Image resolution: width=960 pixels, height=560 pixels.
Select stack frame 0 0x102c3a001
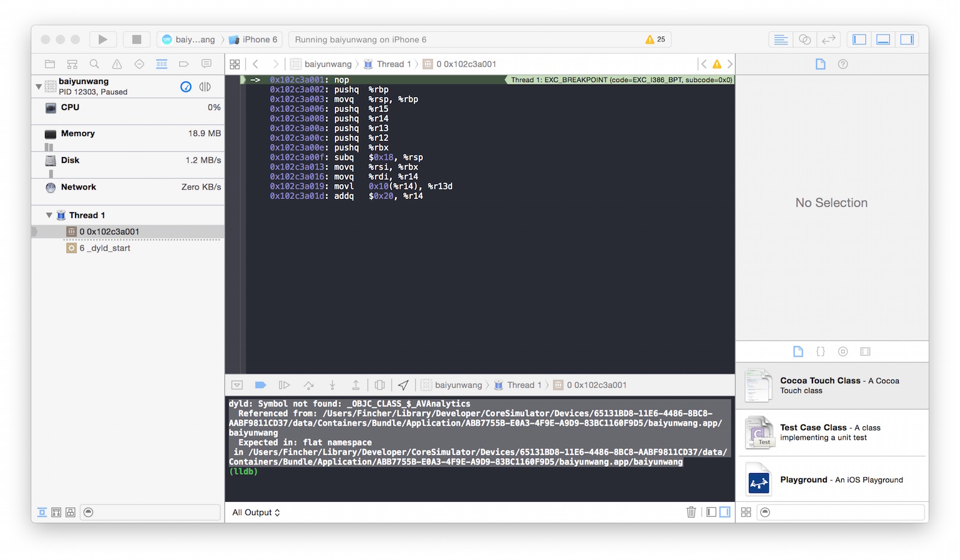[128, 231]
